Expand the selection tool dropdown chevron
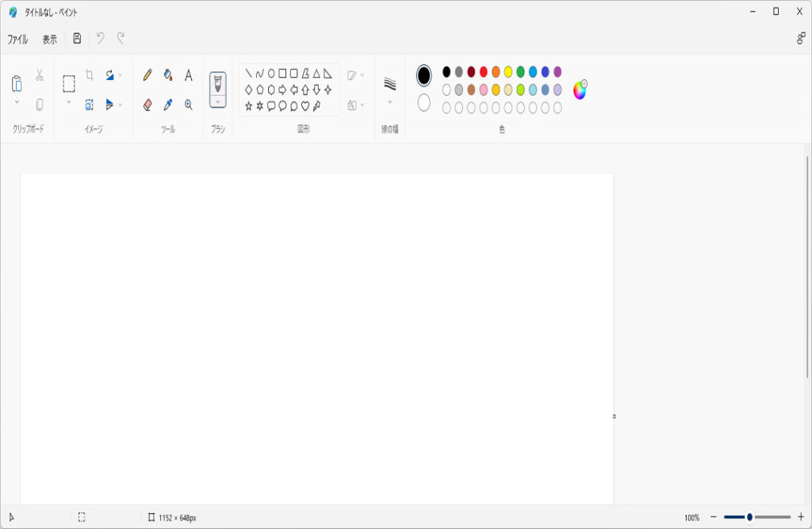 click(69, 102)
